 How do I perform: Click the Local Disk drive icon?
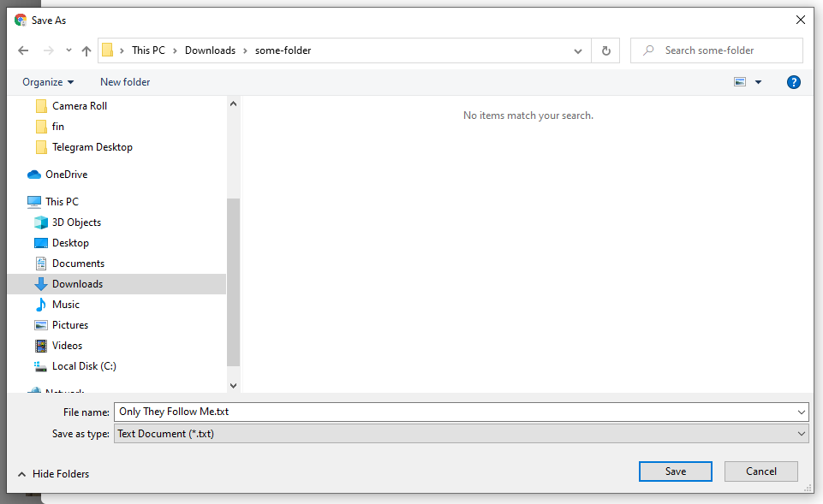click(41, 366)
